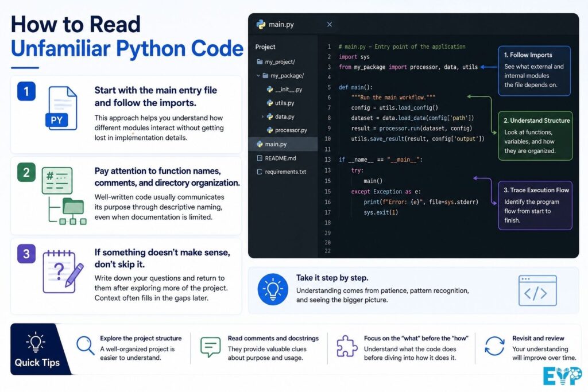Select the highlighted main.py tree row
This screenshot has width=588, height=392.
[283, 144]
